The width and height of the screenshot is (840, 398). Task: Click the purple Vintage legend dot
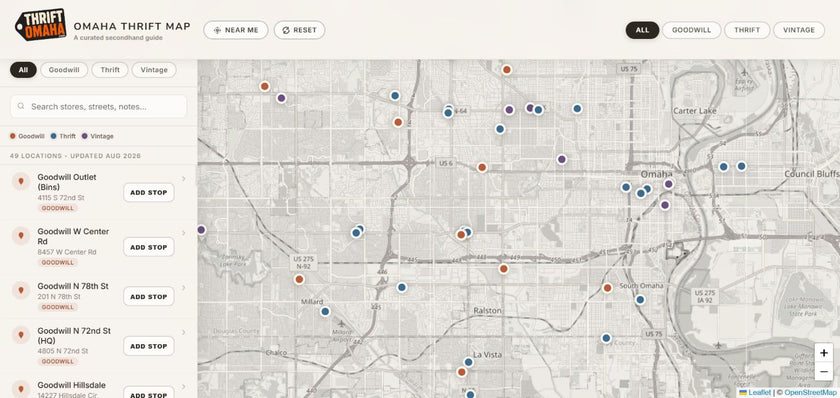pos(84,136)
